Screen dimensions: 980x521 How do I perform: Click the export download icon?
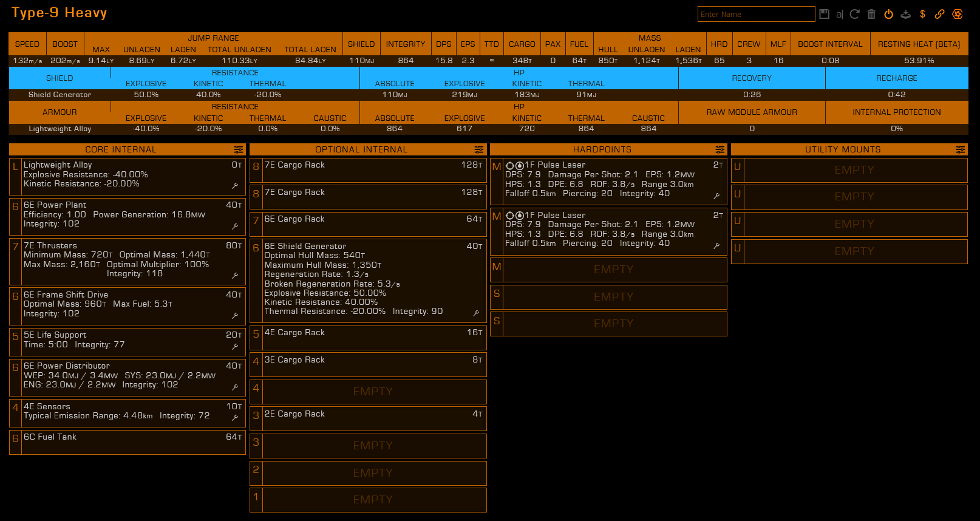905,14
